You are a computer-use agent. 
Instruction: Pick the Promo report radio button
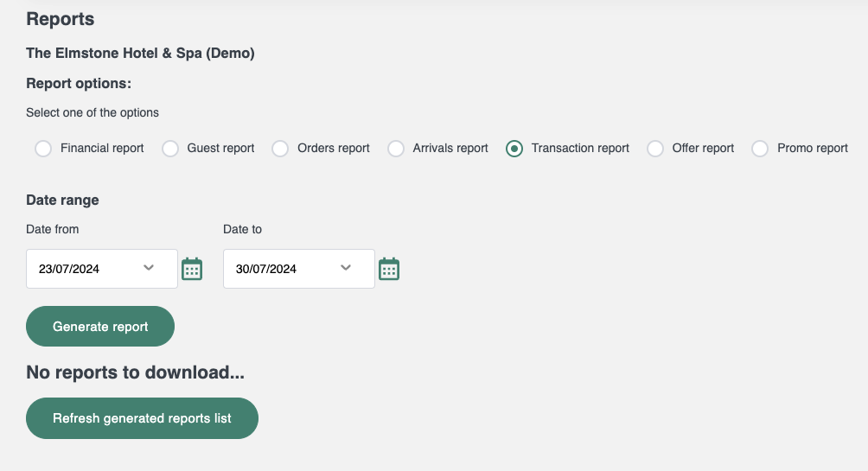[760, 149]
